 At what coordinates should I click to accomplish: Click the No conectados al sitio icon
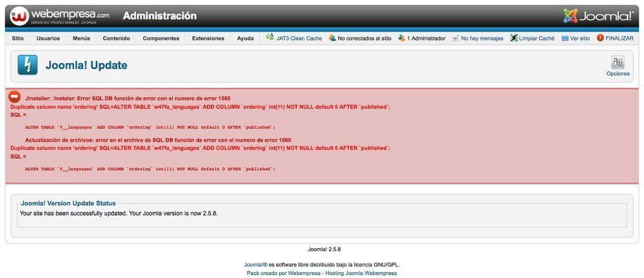tap(333, 38)
